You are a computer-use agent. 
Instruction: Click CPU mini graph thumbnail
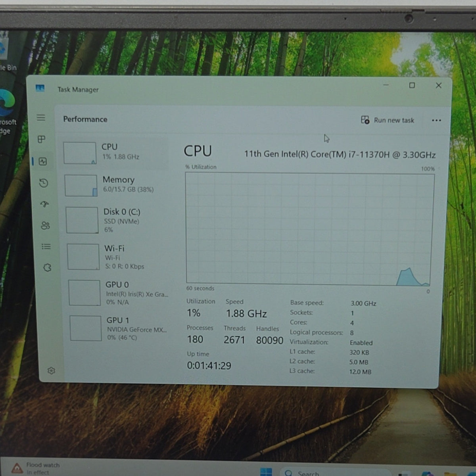pyautogui.click(x=80, y=153)
